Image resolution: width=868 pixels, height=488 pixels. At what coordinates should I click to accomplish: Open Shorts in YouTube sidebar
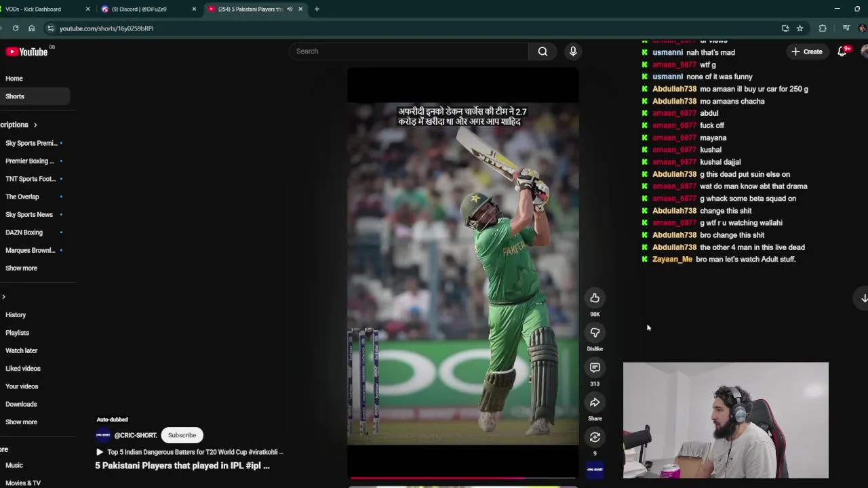coord(34,96)
